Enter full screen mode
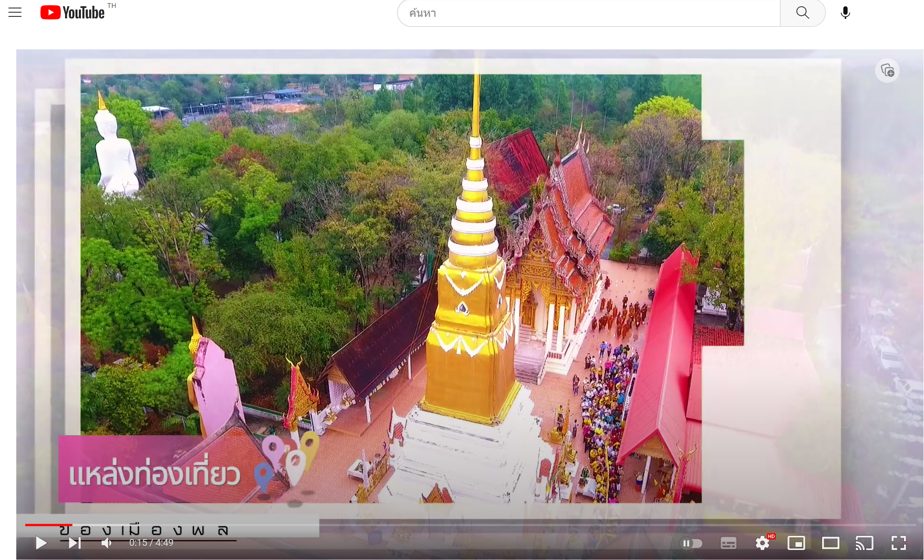Screen dimensions: 924x560 click(899, 543)
